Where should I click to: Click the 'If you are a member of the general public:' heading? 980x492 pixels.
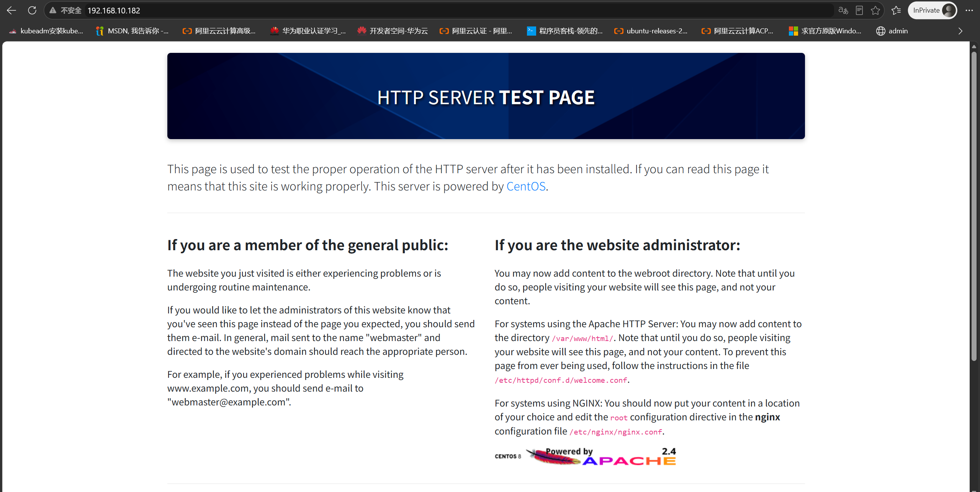click(x=308, y=245)
